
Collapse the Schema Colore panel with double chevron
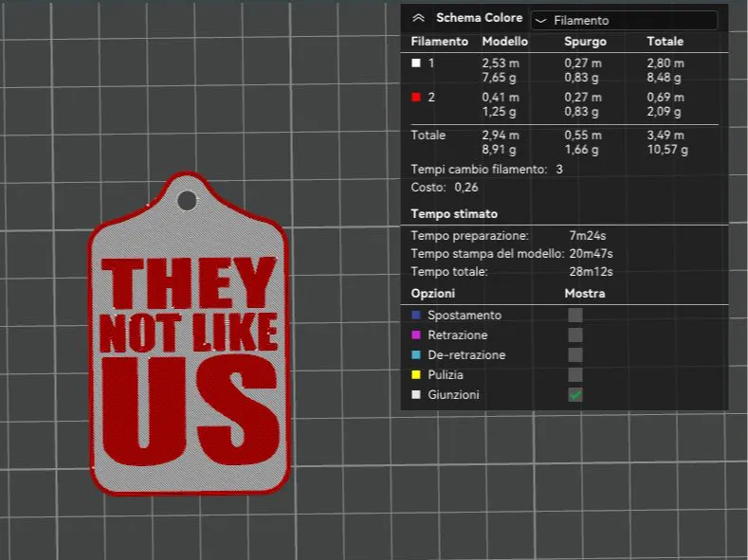pos(418,18)
